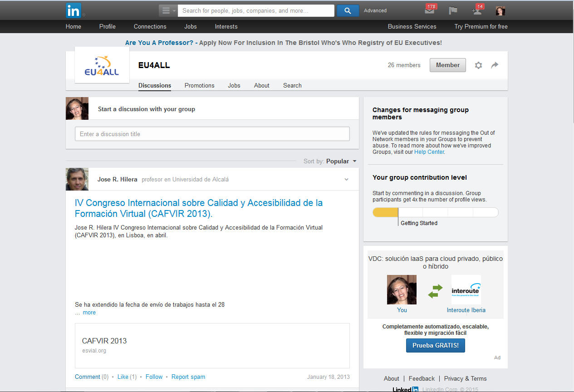Open the Help Center link
The height and width of the screenshot is (392, 574).
(x=429, y=152)
